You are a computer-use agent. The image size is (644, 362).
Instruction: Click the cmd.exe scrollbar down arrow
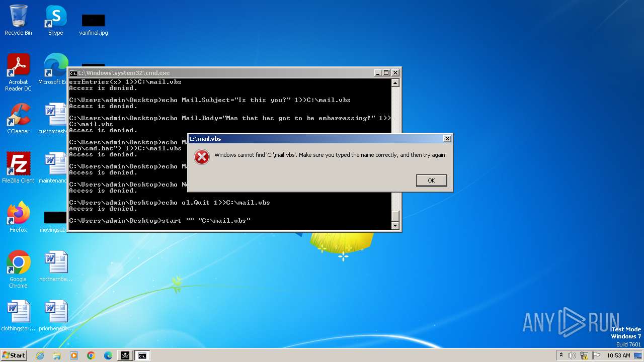point(395,226)
